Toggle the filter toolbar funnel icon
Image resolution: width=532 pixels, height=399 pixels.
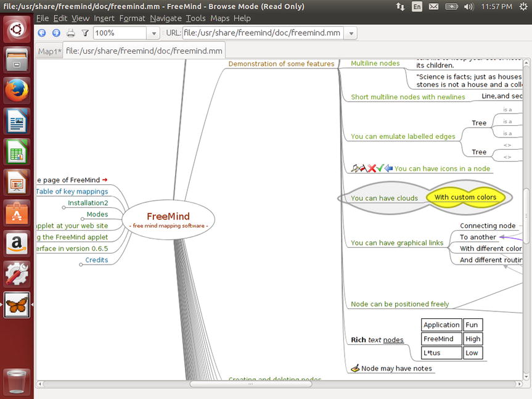coord(85,33)
